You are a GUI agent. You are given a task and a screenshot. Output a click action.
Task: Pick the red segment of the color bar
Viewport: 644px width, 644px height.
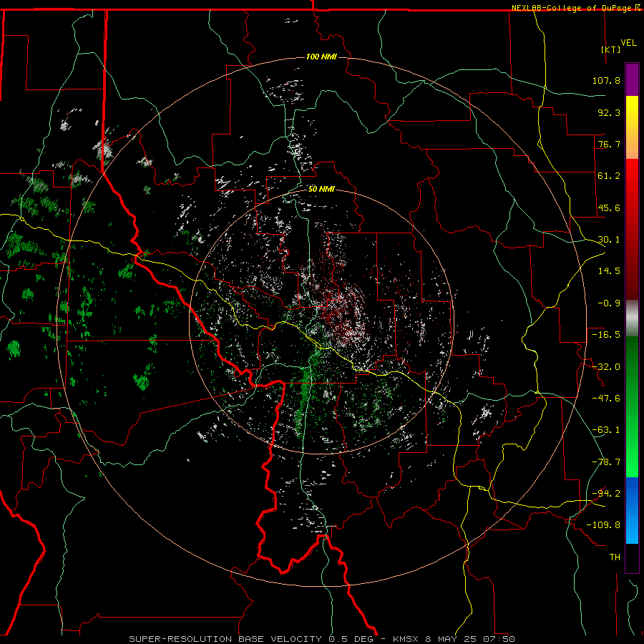point(632,229)
